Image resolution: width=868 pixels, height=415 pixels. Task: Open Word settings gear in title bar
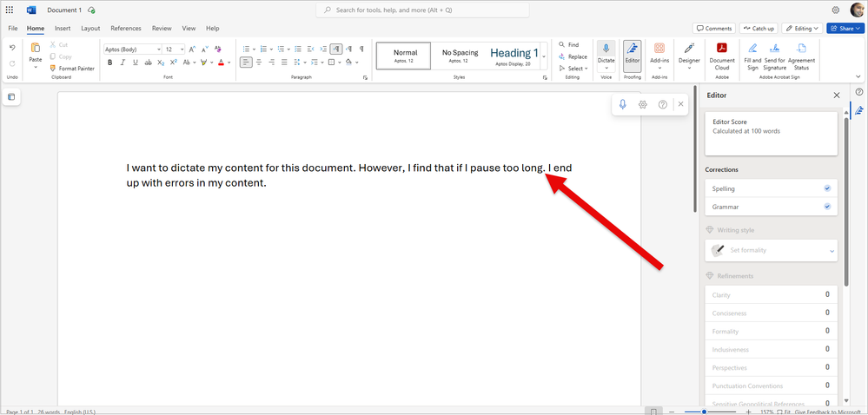point(835,10)
